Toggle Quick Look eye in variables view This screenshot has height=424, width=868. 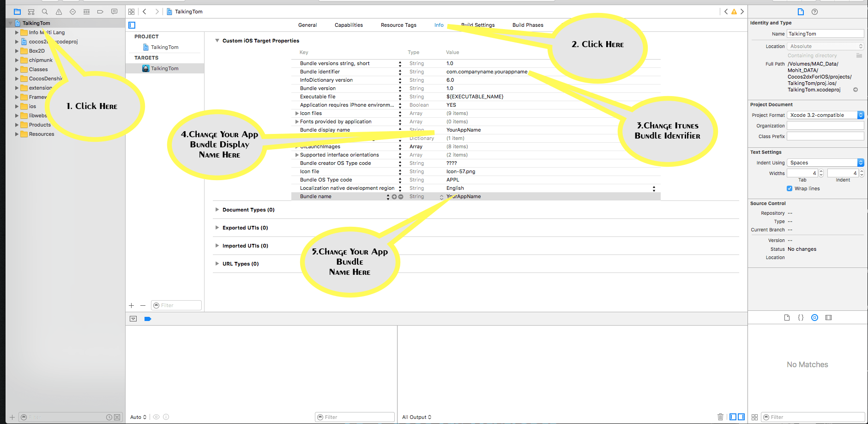click(156, 417)
